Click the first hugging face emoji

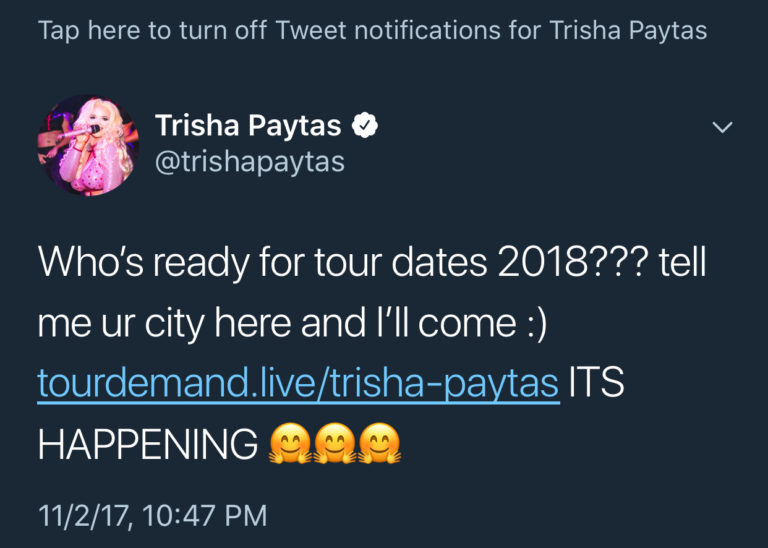click(x=291, y=445)
